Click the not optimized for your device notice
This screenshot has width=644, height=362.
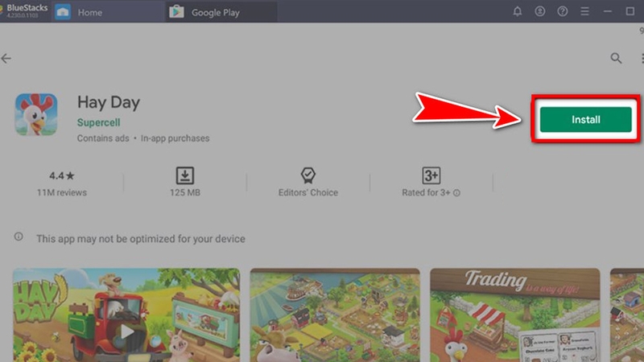click(x=140, y=239)
